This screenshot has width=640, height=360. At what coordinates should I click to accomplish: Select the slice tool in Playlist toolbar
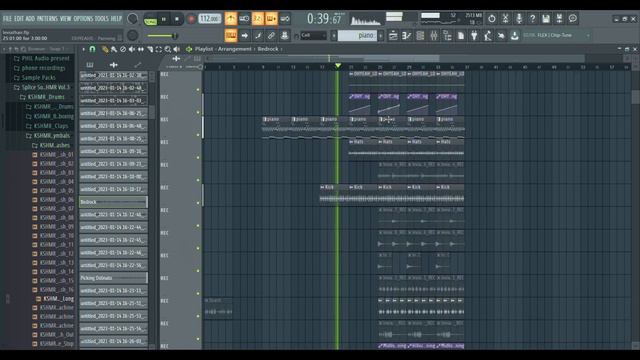pyautogui.click(x=150, y=49)
